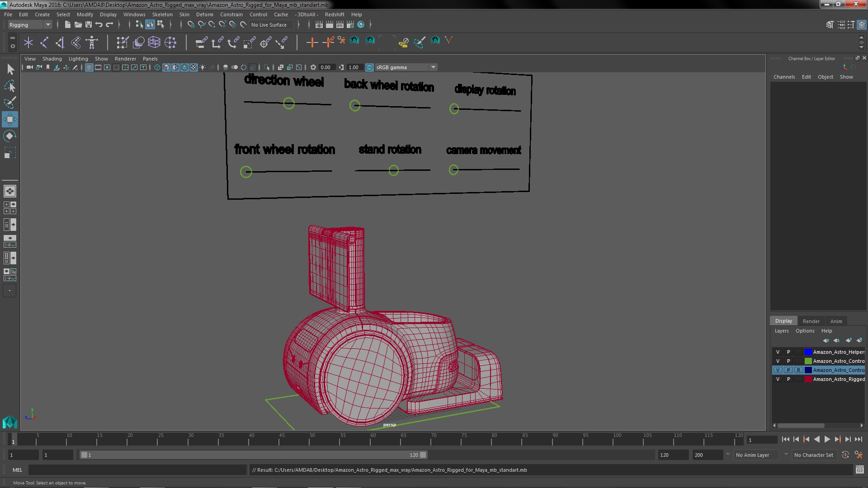The width and height of the screenshot is (868, 488).
Task: Click Quick Rig human figure icon
Action: tap(92, 42)
